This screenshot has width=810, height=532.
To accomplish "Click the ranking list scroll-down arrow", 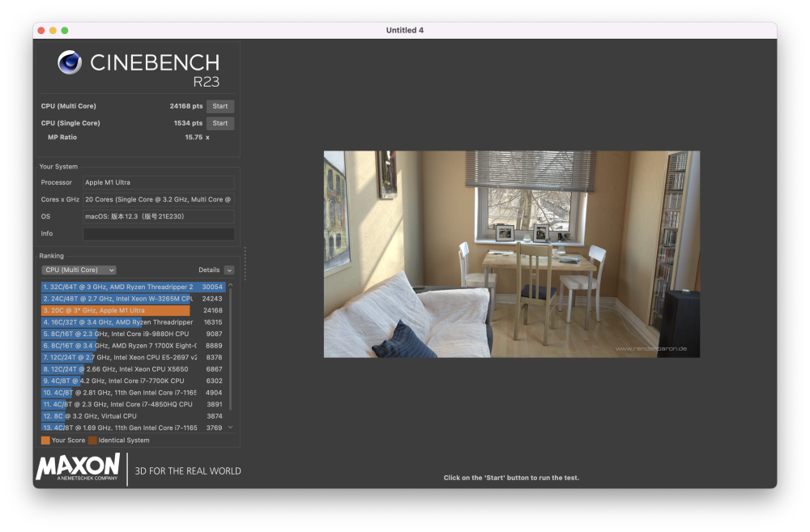I will pyautogui.click(x=230, y=428).
